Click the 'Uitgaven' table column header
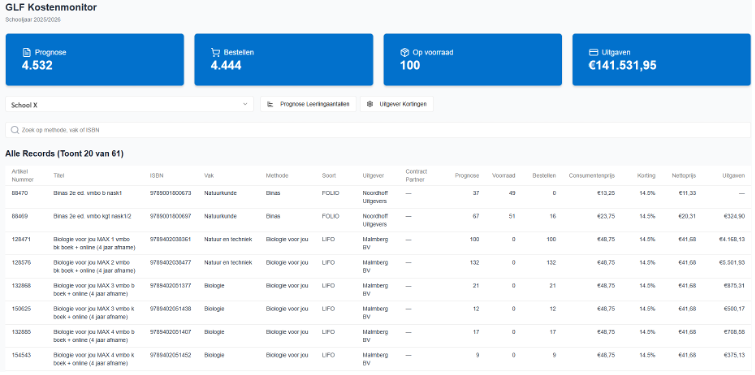 pyautogui.click(x=733, y=176)
